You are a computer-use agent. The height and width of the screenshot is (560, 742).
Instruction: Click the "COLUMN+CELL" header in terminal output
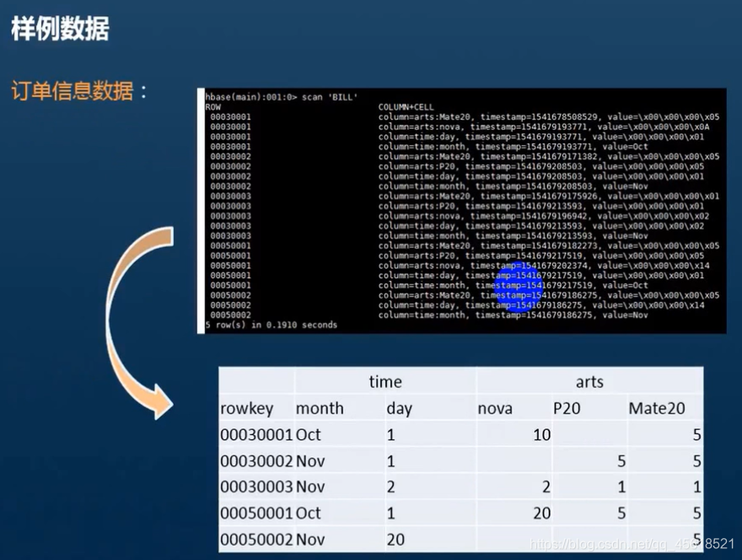point(406,107)
